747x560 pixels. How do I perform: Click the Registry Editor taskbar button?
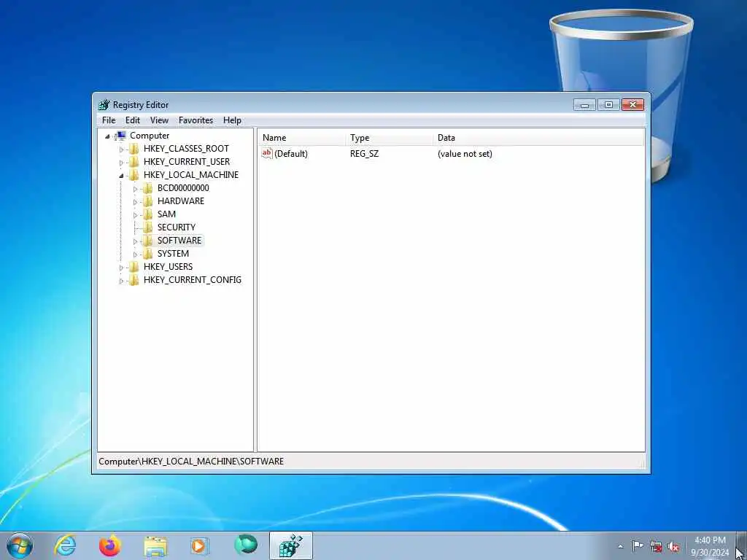pyautogui.click(x=291, y=545)
